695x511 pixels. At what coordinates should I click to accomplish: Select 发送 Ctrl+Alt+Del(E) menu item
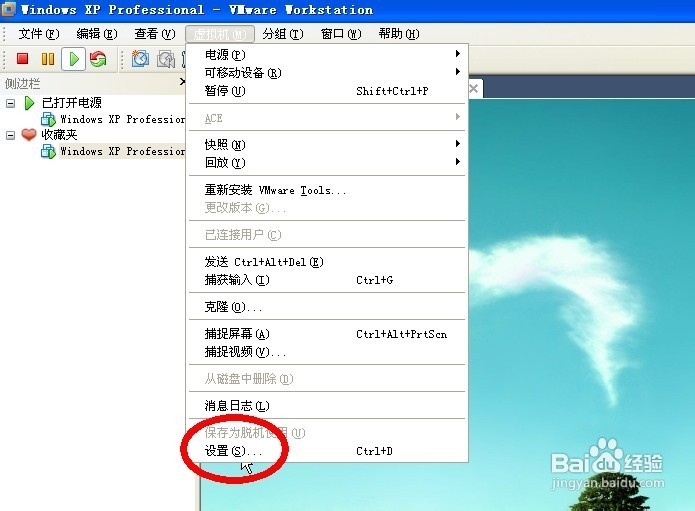coord(327,262)
